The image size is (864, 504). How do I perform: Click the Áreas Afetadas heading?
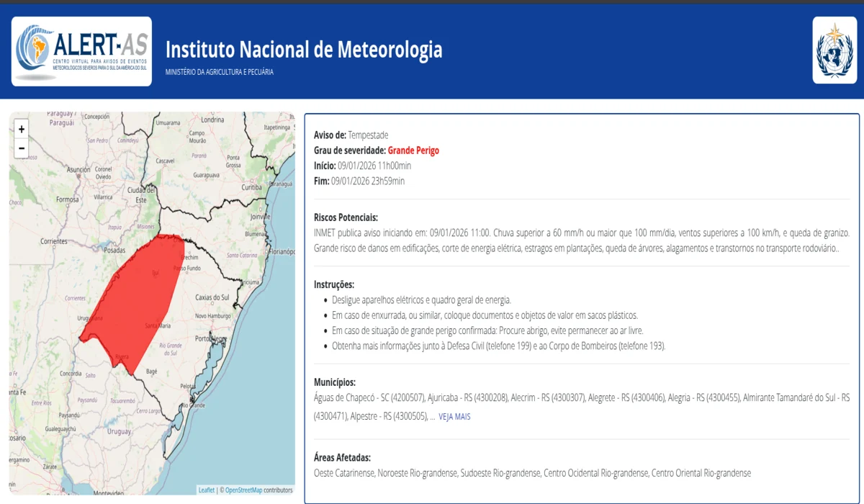click(x=343, y=457)
